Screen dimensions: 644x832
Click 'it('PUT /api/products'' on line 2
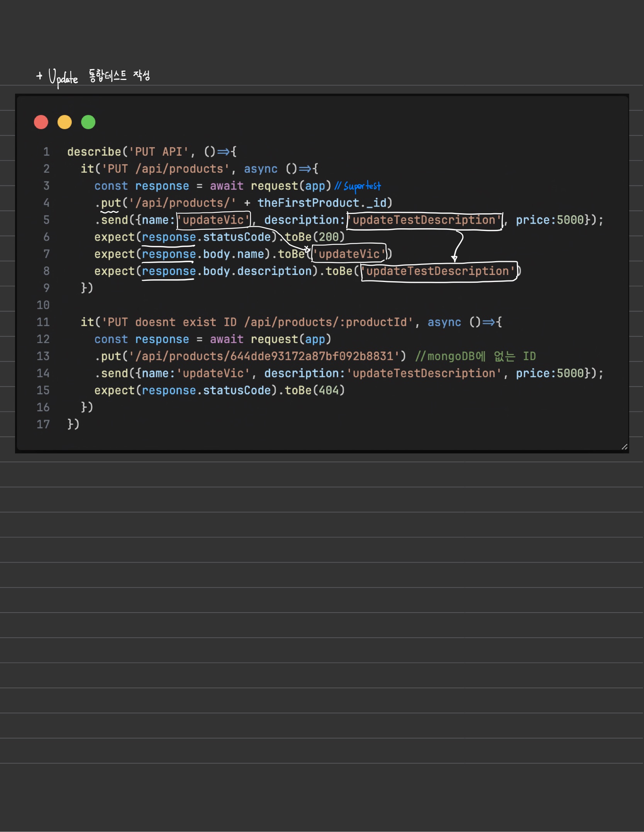155,169
